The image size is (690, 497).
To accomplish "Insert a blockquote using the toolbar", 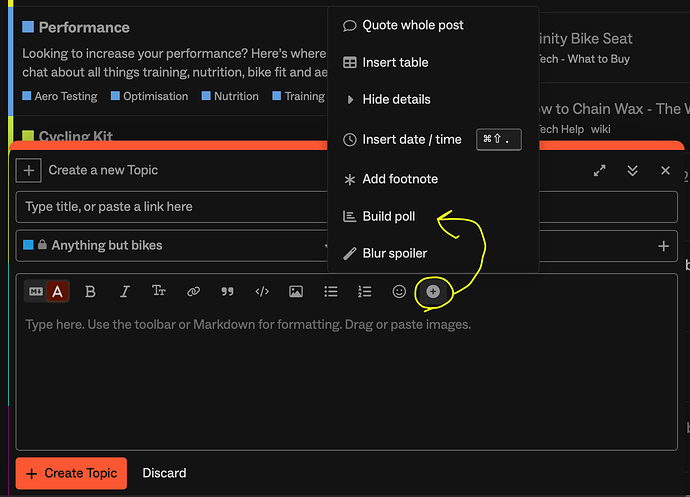I will point(227,291).
